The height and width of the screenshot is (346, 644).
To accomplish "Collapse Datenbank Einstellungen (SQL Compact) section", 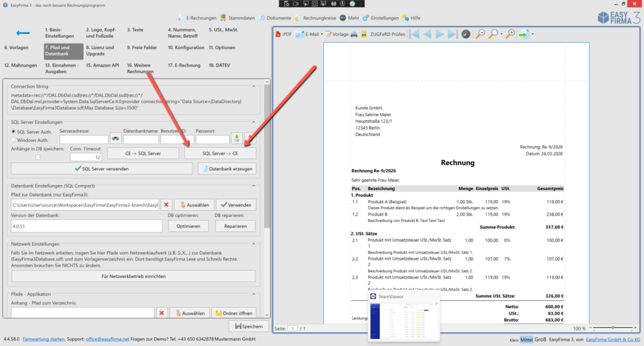I will pyautogui.click(x=253, y=186).
